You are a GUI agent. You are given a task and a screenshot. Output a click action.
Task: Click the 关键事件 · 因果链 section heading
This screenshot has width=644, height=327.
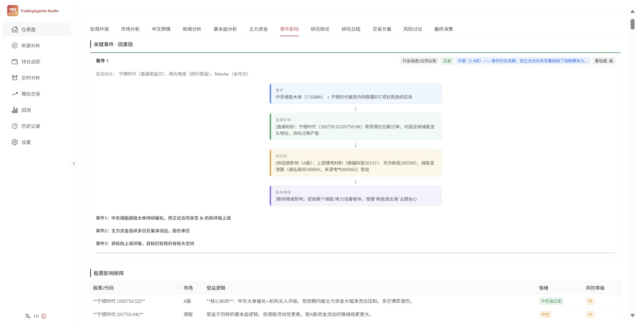point(113,44)
